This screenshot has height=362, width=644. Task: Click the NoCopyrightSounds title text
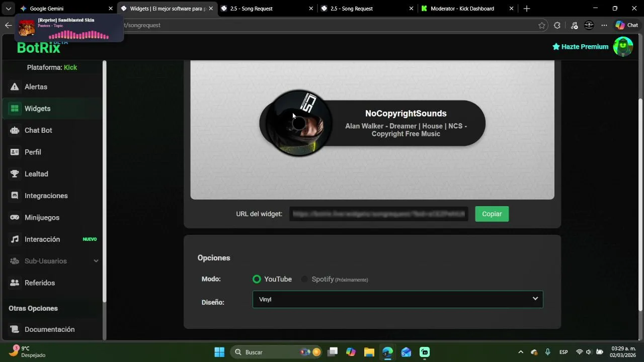(406, 114)
